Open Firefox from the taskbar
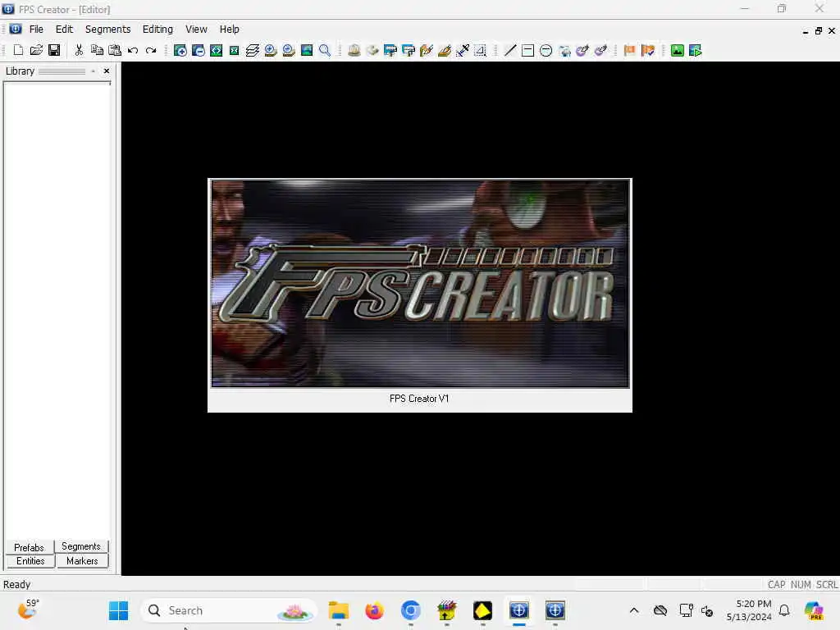 (374, 610)
